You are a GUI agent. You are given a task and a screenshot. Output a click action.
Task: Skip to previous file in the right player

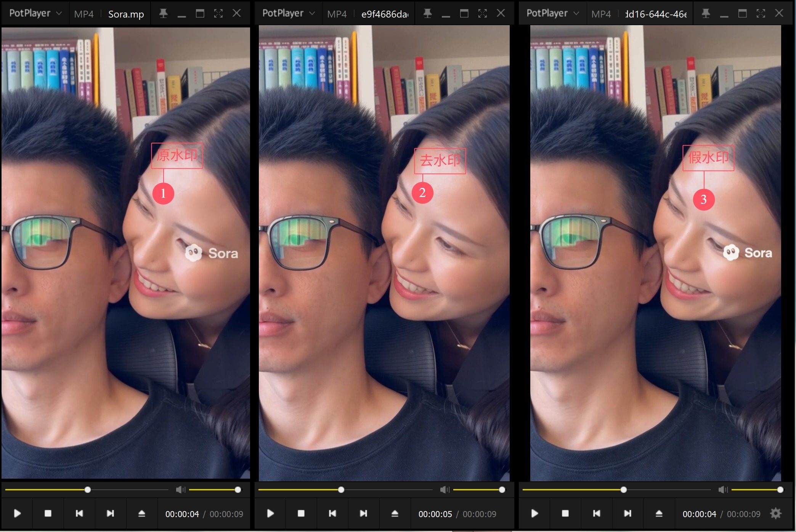[x=596, y=513]
